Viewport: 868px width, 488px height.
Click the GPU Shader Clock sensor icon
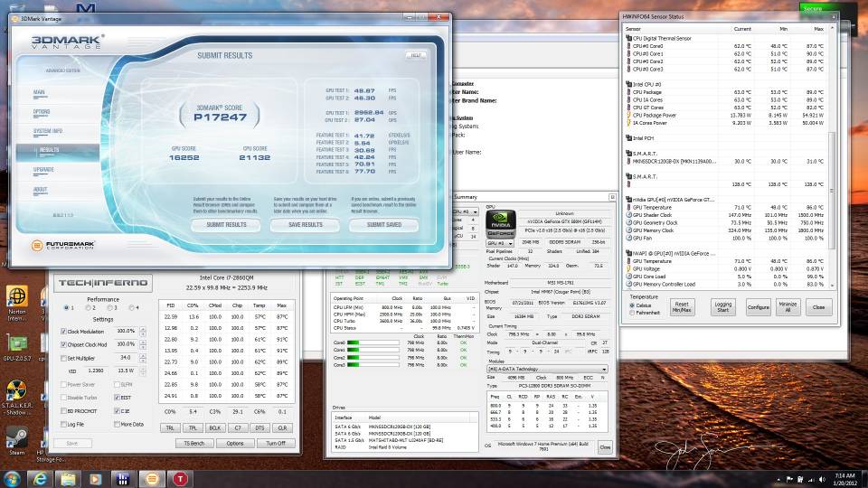629,215
